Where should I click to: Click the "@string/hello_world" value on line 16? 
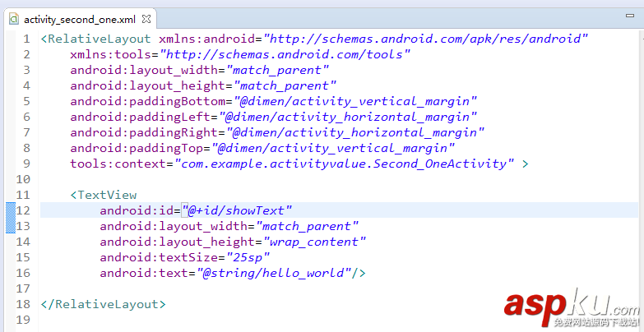[x=274, y=273]
